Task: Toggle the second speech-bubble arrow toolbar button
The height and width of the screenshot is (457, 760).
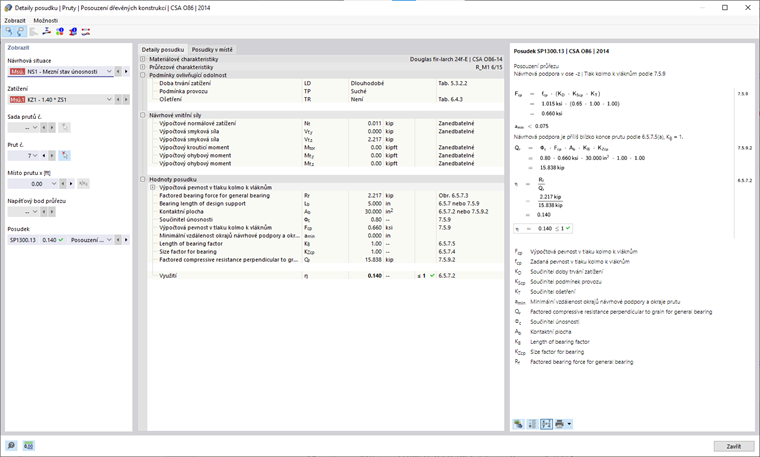Action: click(20, 32)
